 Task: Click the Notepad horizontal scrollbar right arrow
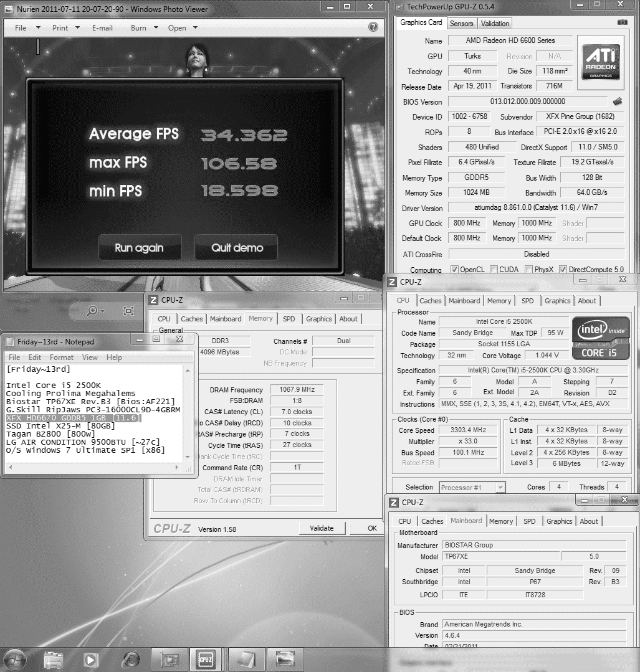coord(177,468)
